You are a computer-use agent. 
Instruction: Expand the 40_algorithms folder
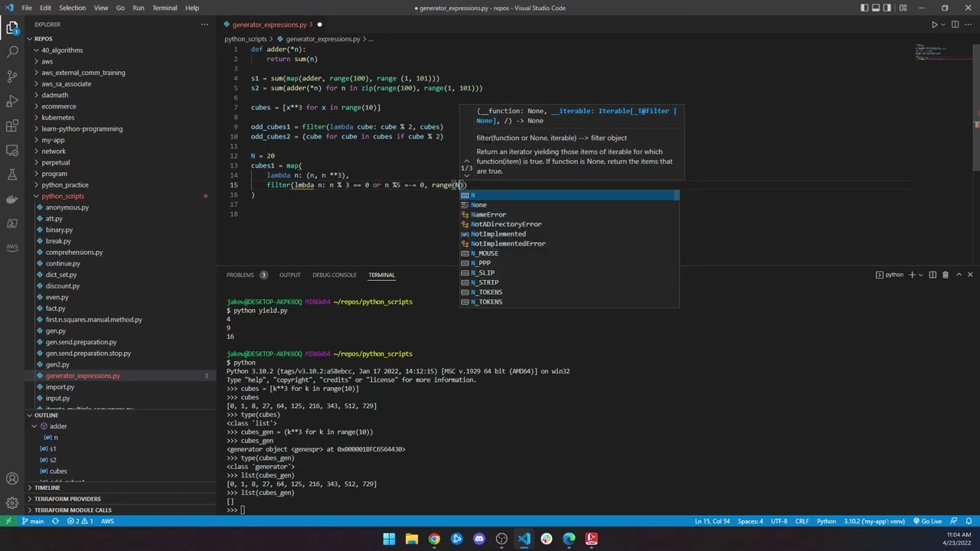pos(62,51)
